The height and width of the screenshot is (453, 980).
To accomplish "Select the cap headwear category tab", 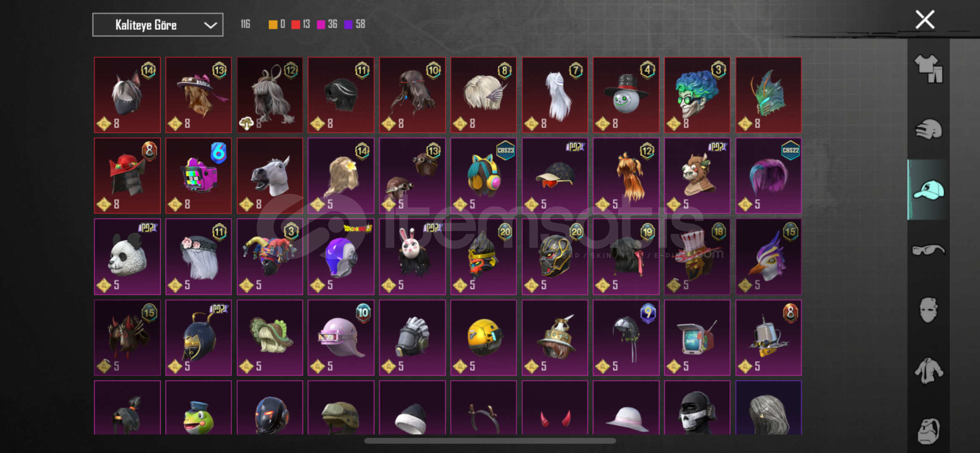I will [x=928, y=190].
